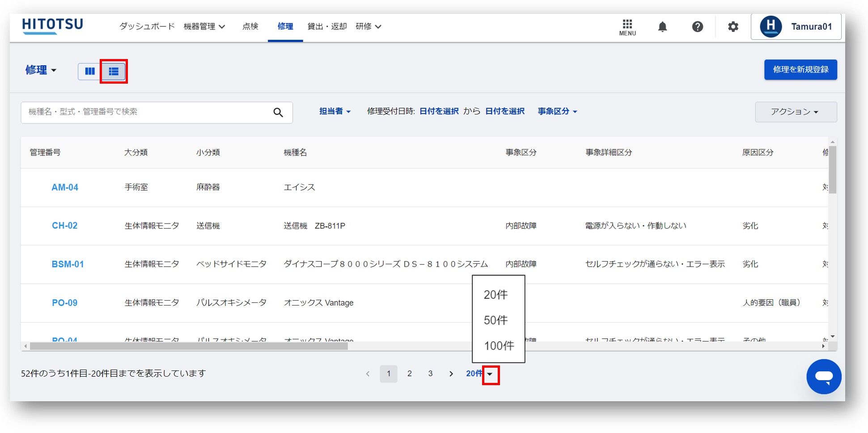The width and height of the screenshot is (868, 433).
Task: Click the HITOTSU logo
Action: tap(53, 26)
